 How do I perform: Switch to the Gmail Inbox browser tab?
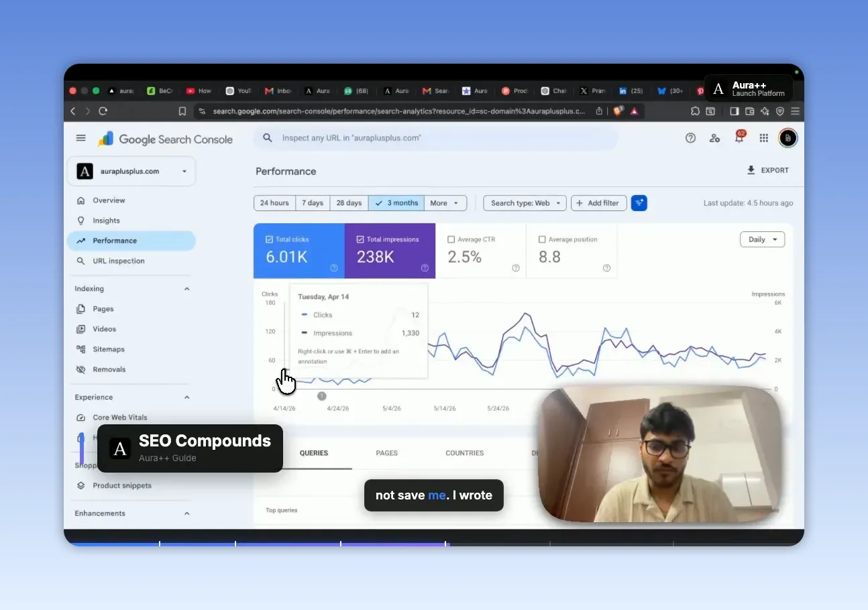(278, 90)
